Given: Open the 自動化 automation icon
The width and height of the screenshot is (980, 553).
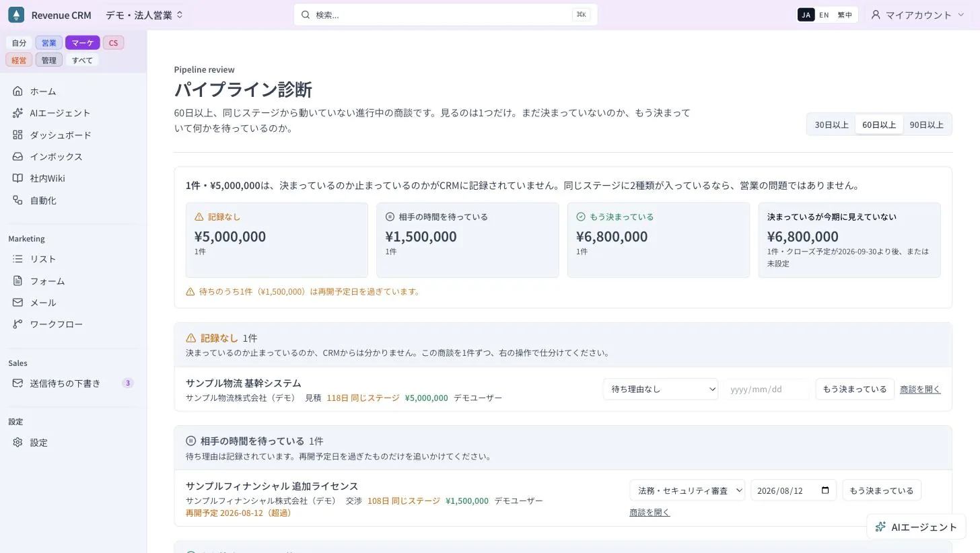Looking at the screenshot, I should click(x=17, y=200).
